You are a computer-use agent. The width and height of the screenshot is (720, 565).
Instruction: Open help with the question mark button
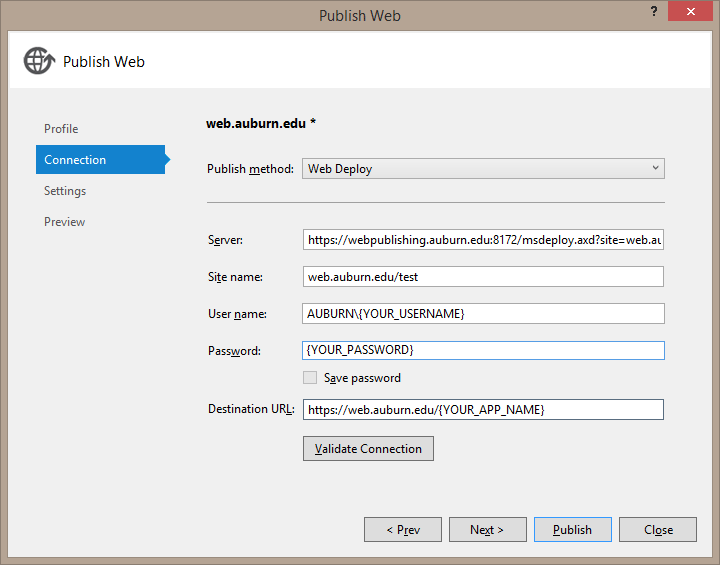pos(654,12)
